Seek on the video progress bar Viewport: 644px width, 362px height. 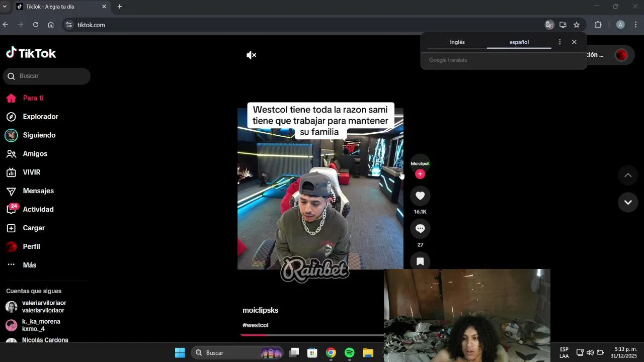[x=312, y=335]
